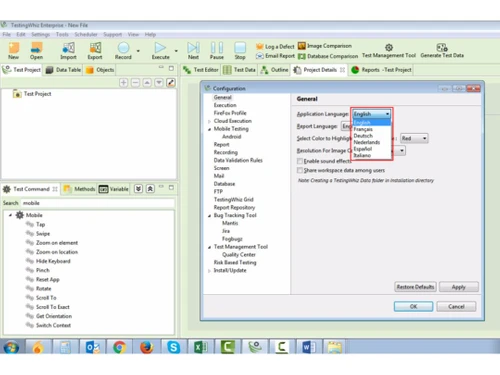Open Email Report
500x375 pixels.
point(275,56)
